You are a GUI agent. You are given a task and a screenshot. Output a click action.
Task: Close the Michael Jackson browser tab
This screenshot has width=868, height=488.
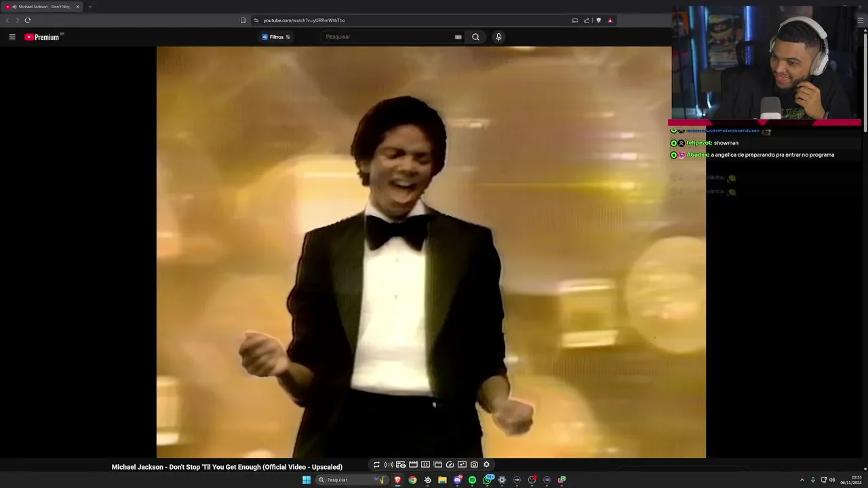tap(77, 7)
